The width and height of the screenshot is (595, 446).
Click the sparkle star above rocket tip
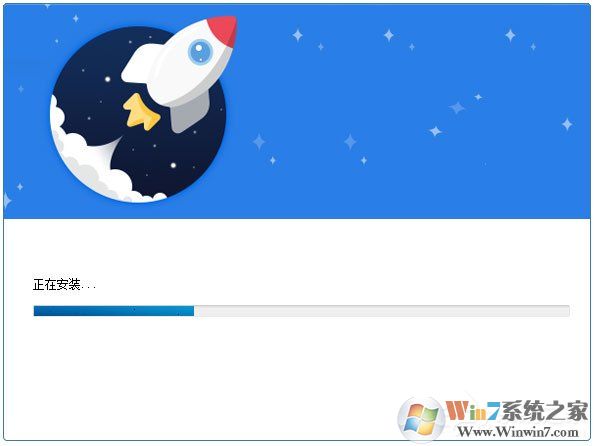pos(298,35)
